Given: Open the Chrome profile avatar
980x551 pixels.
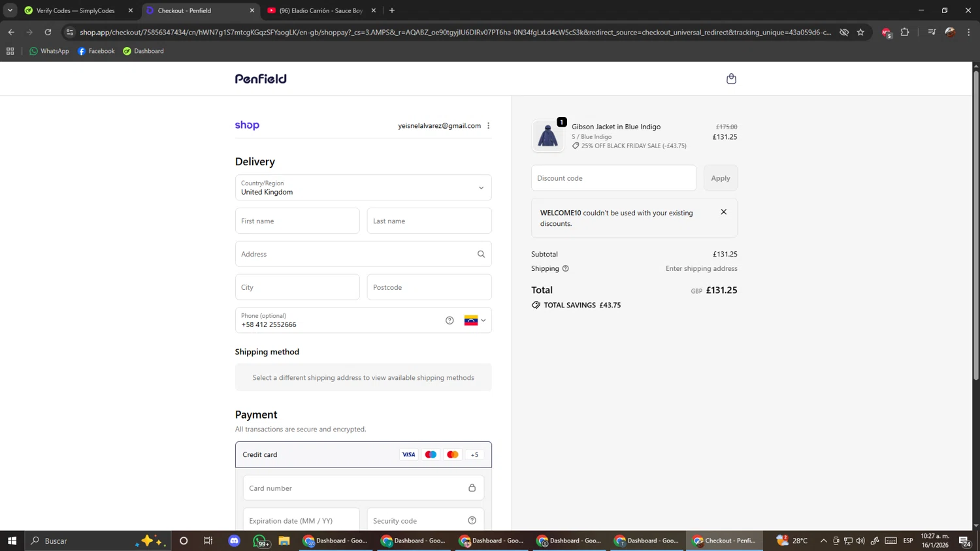Looking at the screenshot, I should click(950, 32).
